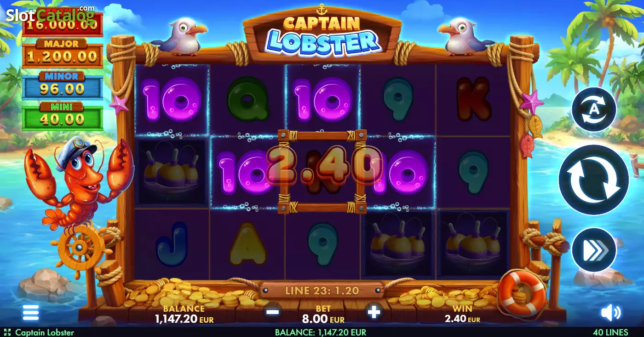Click the 40 LINES label in status bar
This screenshot has height=337, width=644.
pos(610,332)
